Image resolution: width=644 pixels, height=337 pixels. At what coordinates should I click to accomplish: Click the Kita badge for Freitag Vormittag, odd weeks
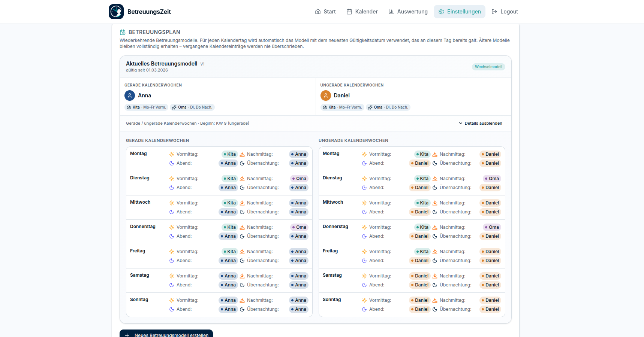[422, 252]
